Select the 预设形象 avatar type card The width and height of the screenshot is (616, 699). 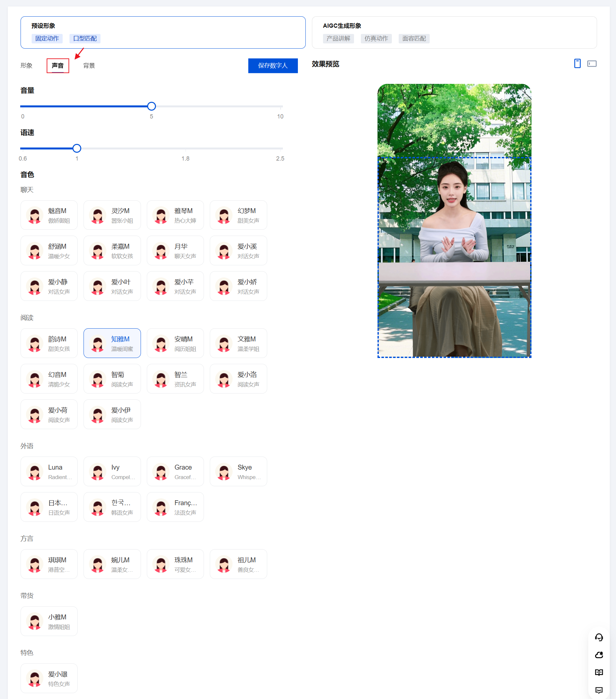163,33
